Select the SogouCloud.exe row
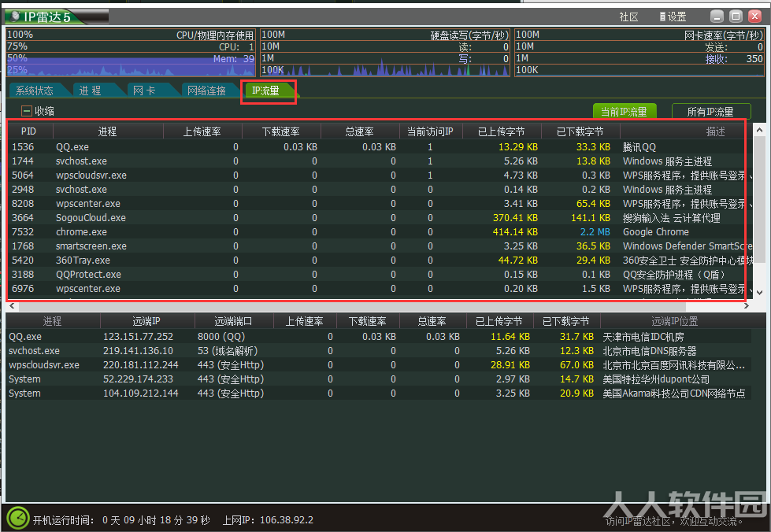The width and height of the screenshot is (771, 532). click(x=378, y=218)
